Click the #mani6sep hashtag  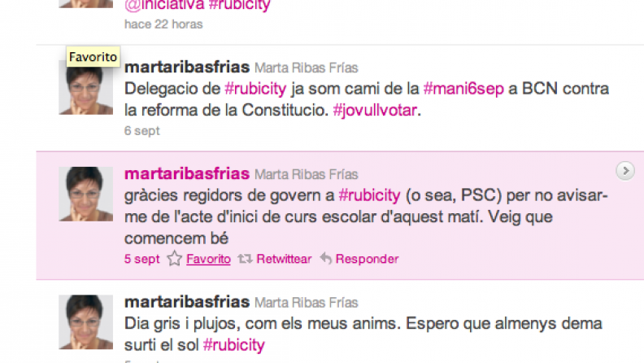pyautogui.click(x=463, y=89)
